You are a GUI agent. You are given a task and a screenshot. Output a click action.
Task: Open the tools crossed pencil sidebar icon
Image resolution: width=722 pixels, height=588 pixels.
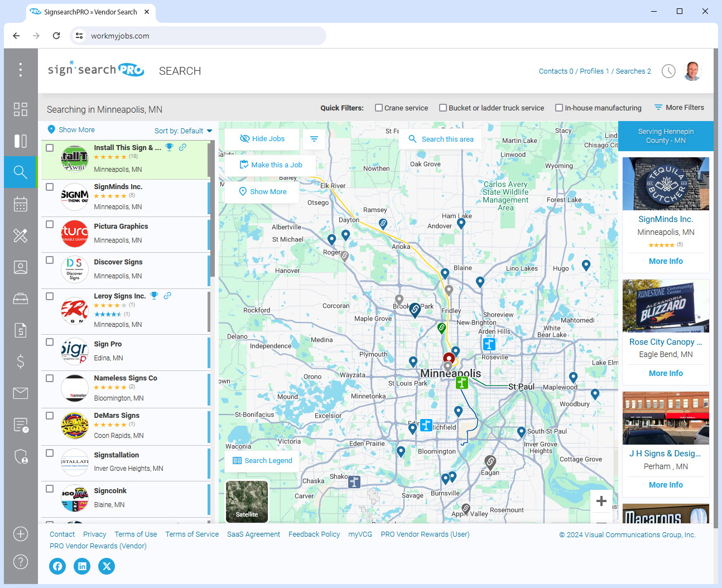point(21,235)
